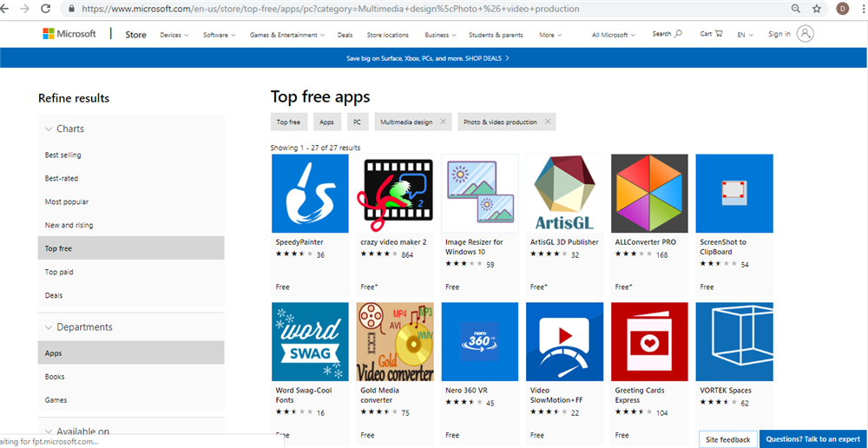Click Questions? Talk to an expert
Image resolution: width=868 pixels, height=448 pixels.
click(x=813, y=439)
